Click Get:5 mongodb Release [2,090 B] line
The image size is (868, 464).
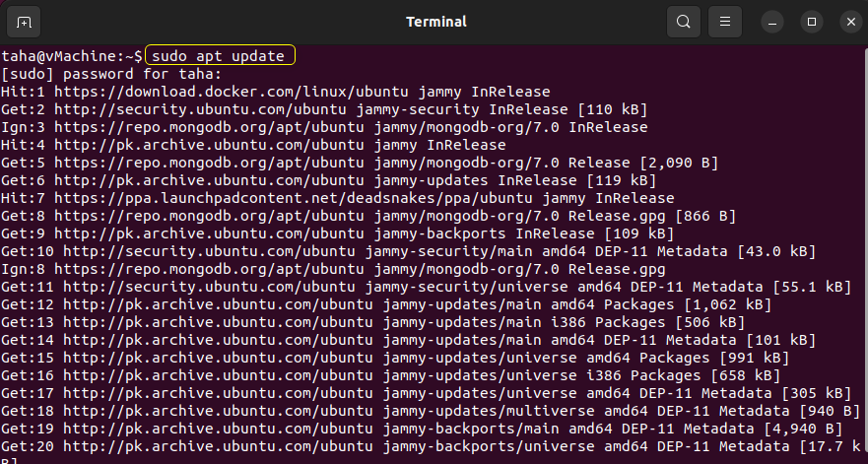point(360,163)
